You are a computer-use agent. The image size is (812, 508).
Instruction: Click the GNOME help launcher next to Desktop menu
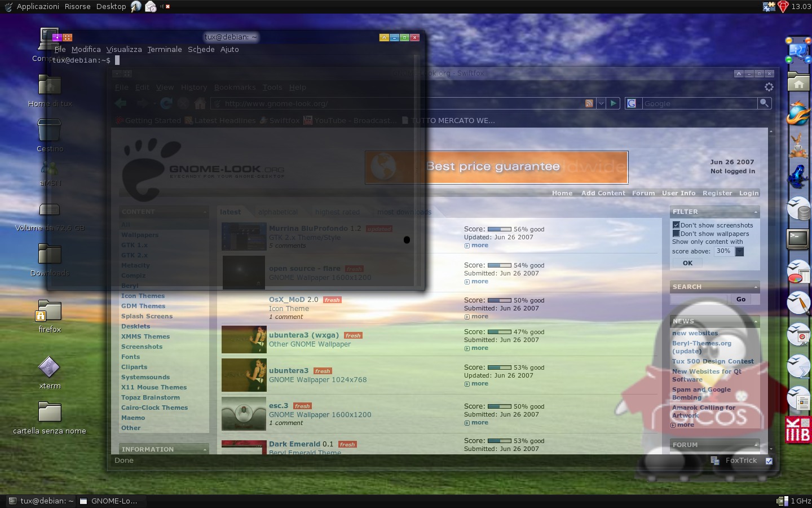(136, 6)
